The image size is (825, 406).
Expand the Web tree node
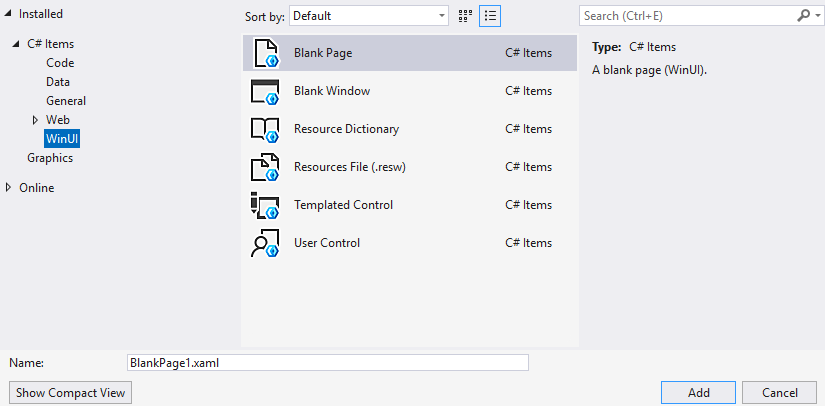pyautogui.click(x=36, y=120)
